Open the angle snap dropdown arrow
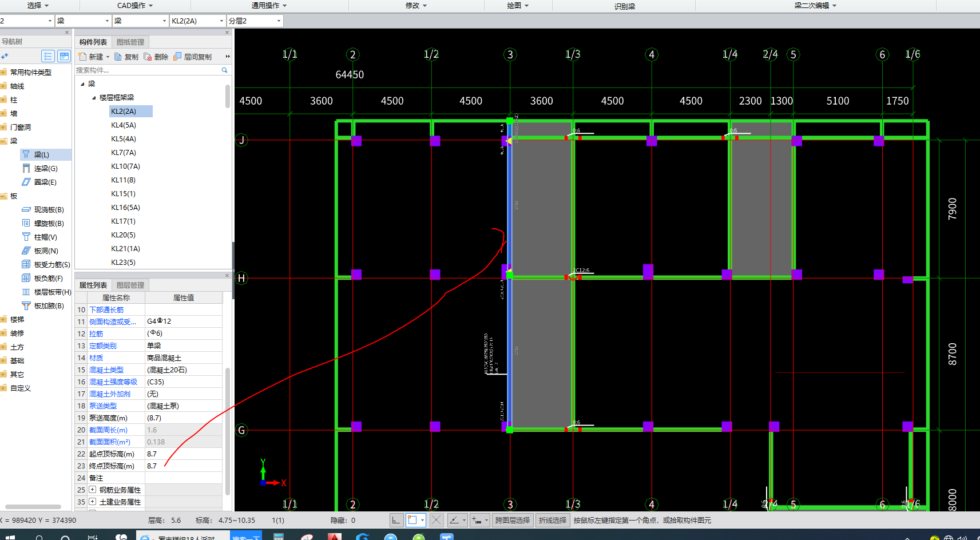The image size is (980, 540). pyautogui.click(x=464, y=520)
